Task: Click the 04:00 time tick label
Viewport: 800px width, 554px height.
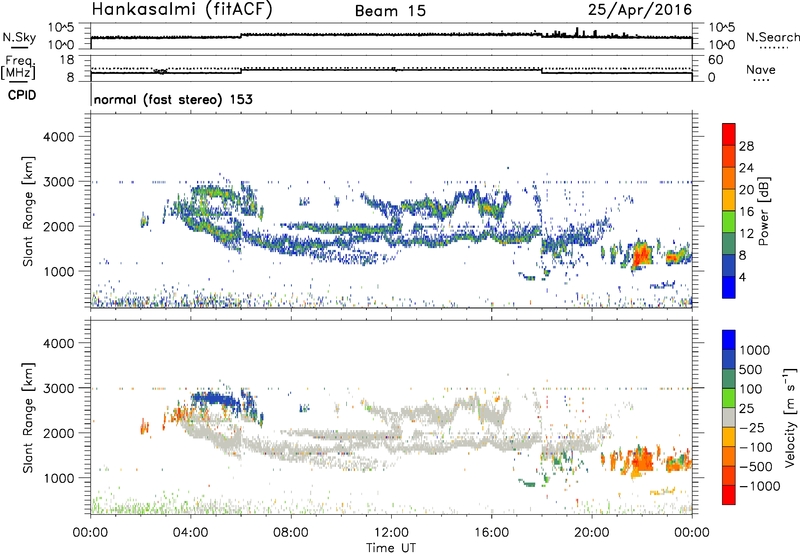Action: point(191,533)
